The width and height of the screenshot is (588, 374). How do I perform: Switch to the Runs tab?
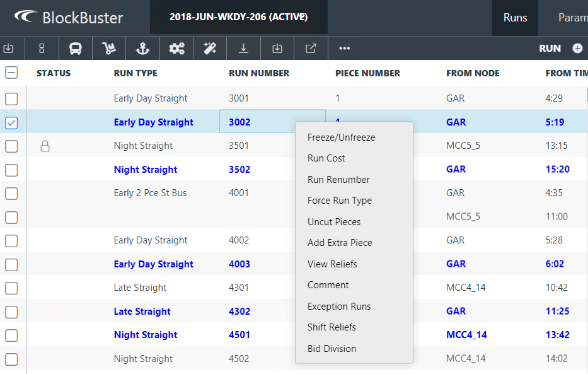click(x=515, y=18)
